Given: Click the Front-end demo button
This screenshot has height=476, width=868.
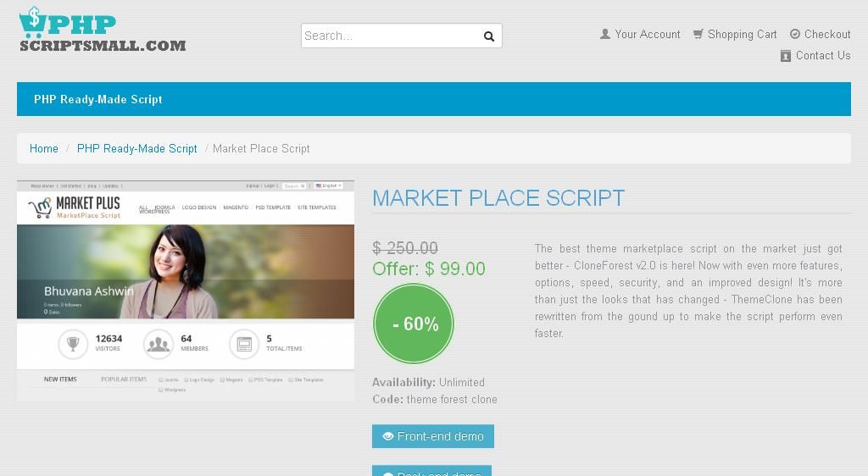Looking at the screenshot, I should [433, 436].
